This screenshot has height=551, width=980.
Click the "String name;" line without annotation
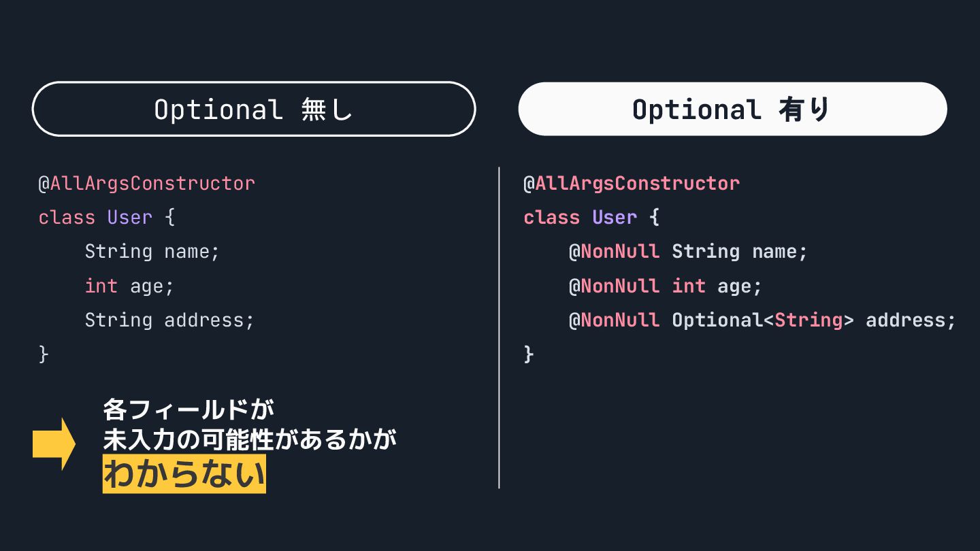(152, 252)
